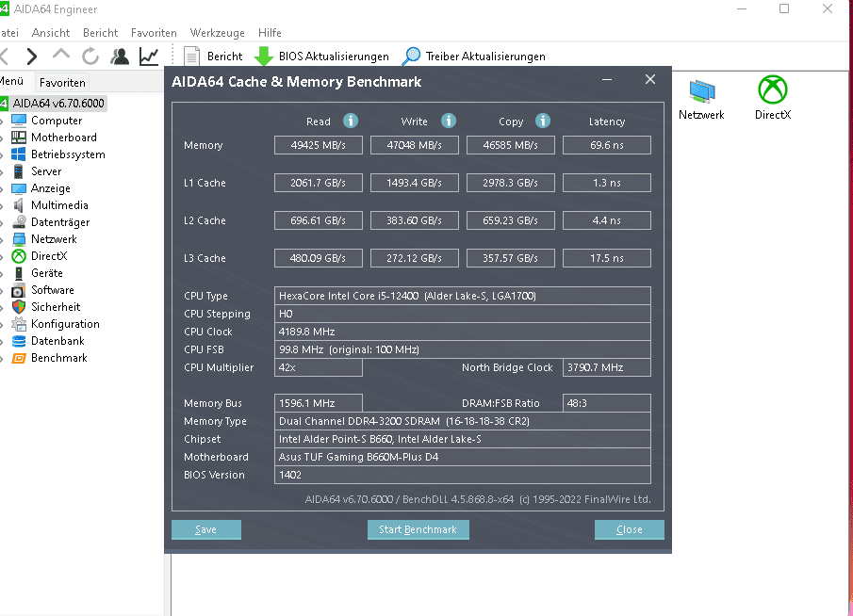Click the person silhouette toolbar icon

click(120, 56)
